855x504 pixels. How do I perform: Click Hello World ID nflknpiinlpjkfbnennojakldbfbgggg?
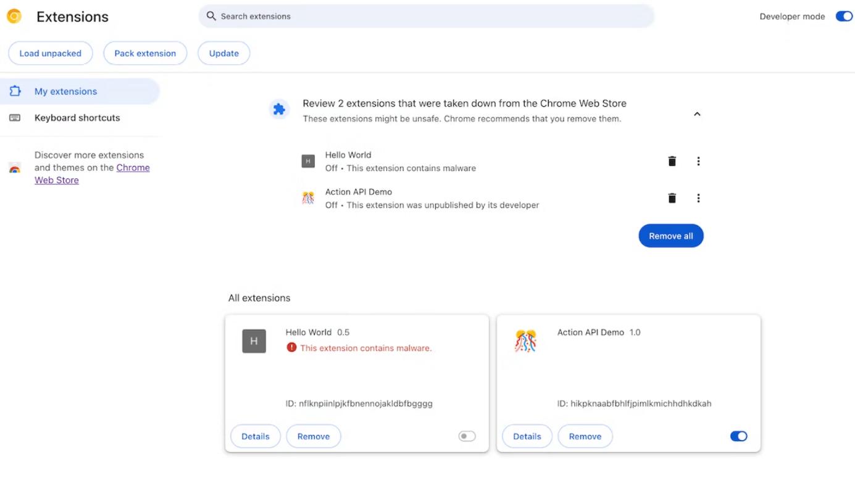coord(359,403)
